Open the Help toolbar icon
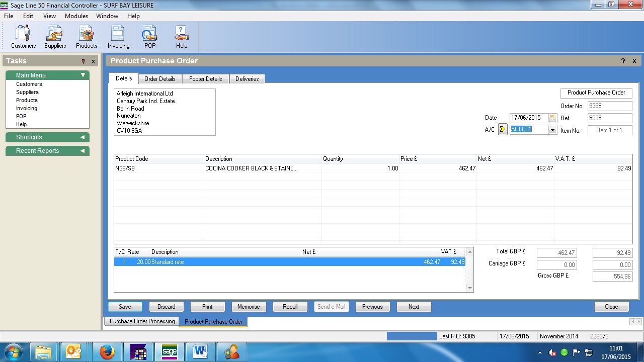The height and width of the screenshot is (362, 644). (182, 37)
